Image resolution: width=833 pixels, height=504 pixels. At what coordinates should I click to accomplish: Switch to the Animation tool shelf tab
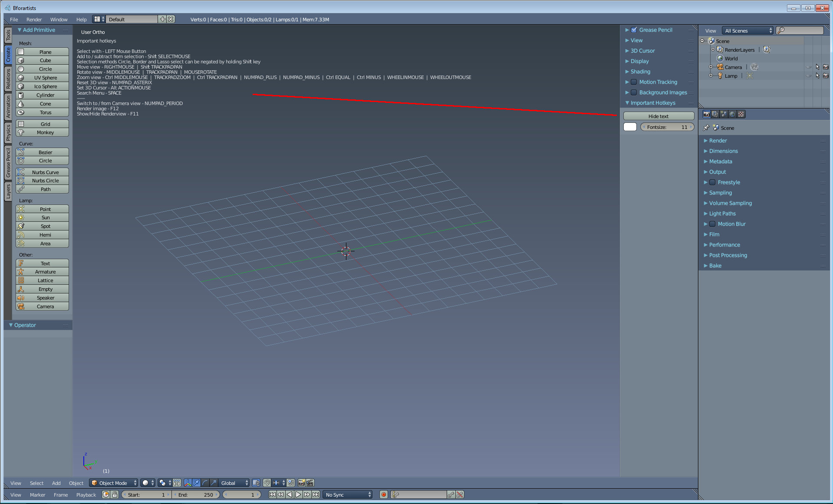(x=8, y=107)
